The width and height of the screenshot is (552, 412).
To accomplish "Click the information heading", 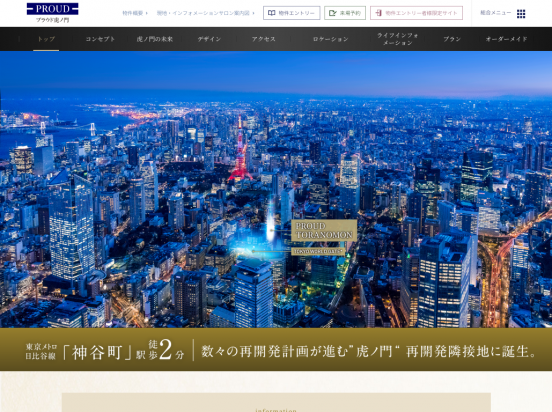I will point(276,410).
